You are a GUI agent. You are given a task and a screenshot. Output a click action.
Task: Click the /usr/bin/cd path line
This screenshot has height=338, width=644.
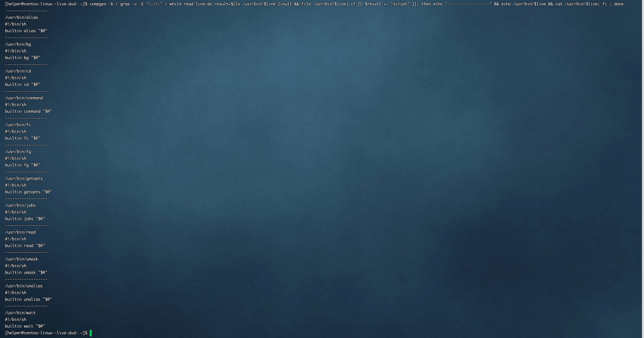click(18, 71)
